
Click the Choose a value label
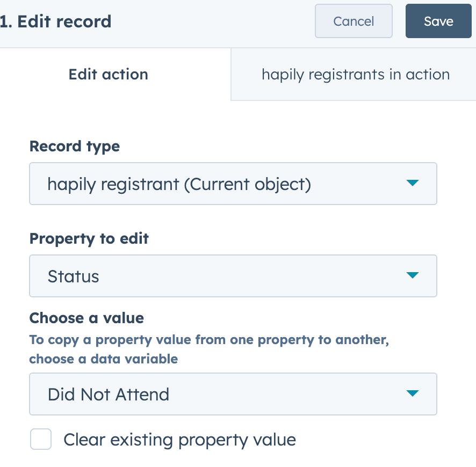86,318
